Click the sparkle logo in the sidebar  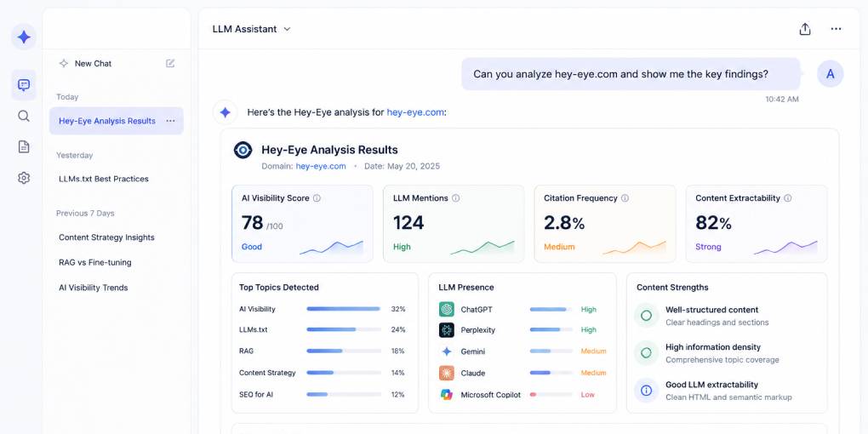point(24,37)
